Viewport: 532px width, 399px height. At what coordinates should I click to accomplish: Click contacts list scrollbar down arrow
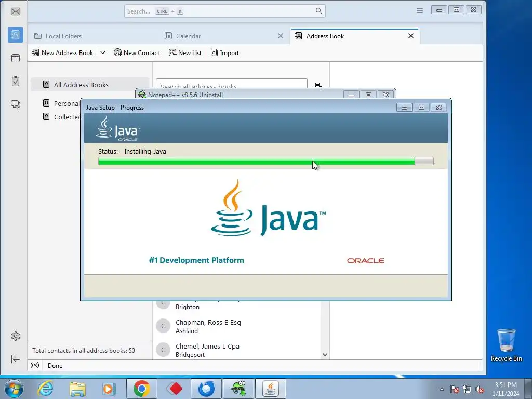[x=325, y=355]
